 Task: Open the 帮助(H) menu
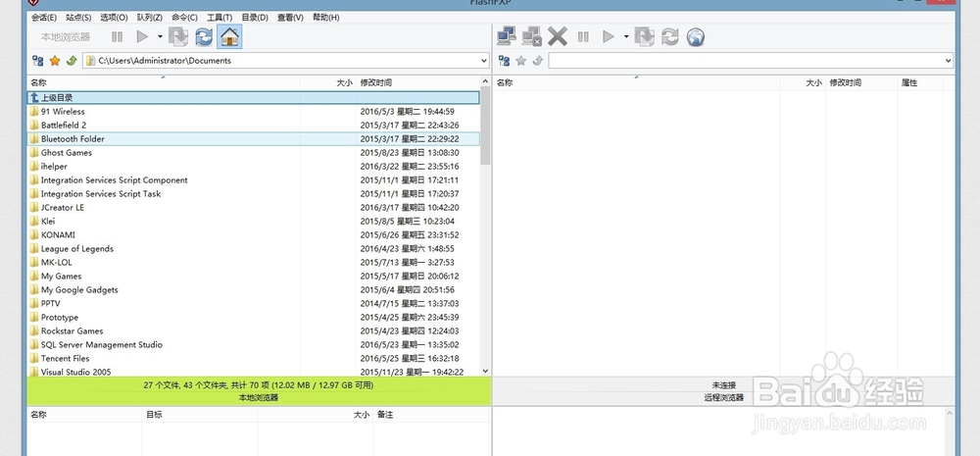325,18
